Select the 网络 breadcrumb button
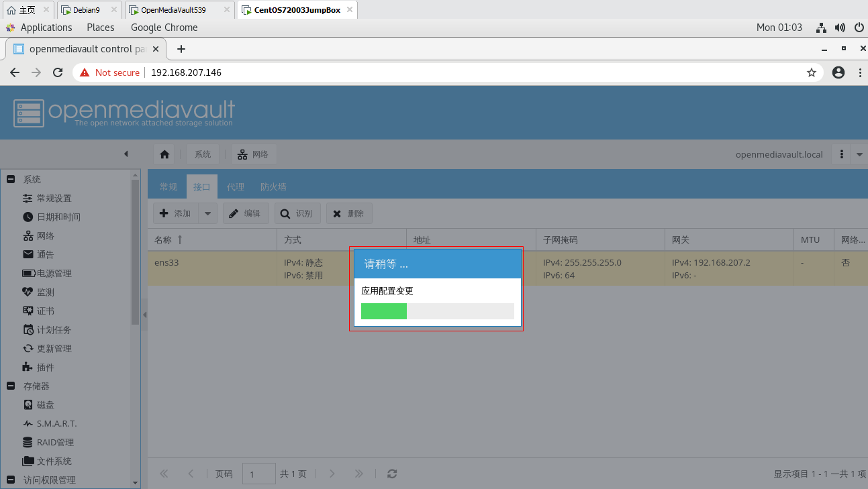This screenshot has width=868, height=489. tap(254, 154)
